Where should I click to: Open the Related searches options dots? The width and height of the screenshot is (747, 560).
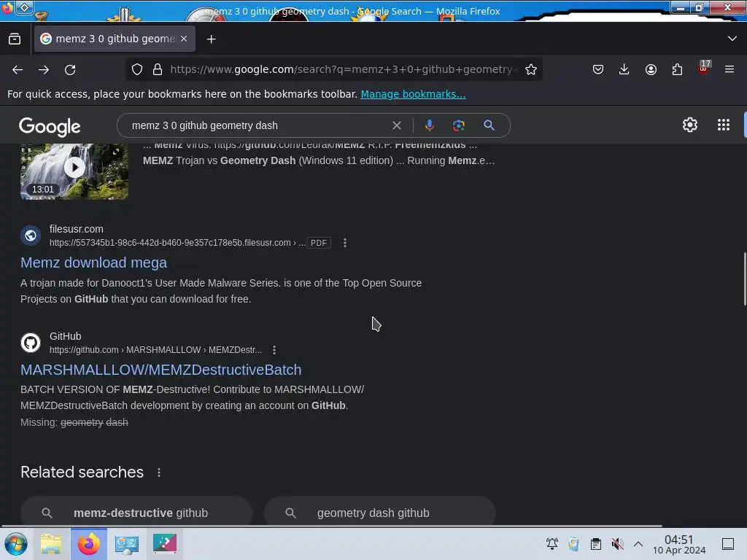158,472
